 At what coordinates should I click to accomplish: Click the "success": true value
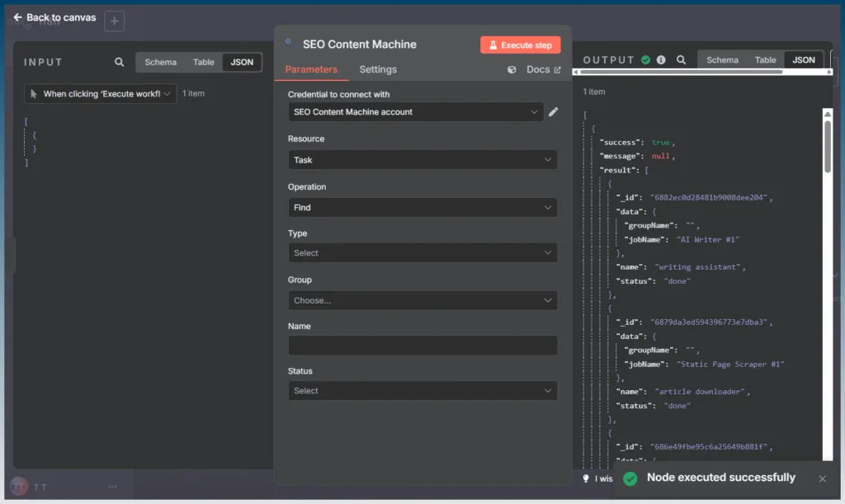point(661,143)
